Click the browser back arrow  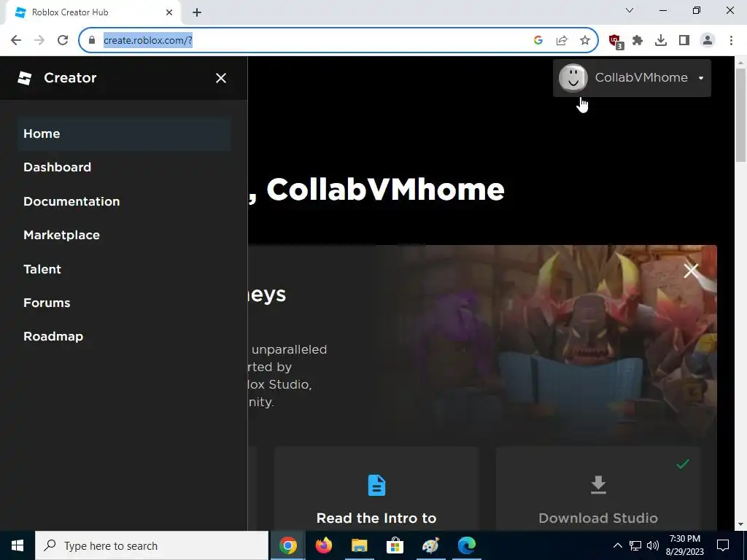(16, 40)
